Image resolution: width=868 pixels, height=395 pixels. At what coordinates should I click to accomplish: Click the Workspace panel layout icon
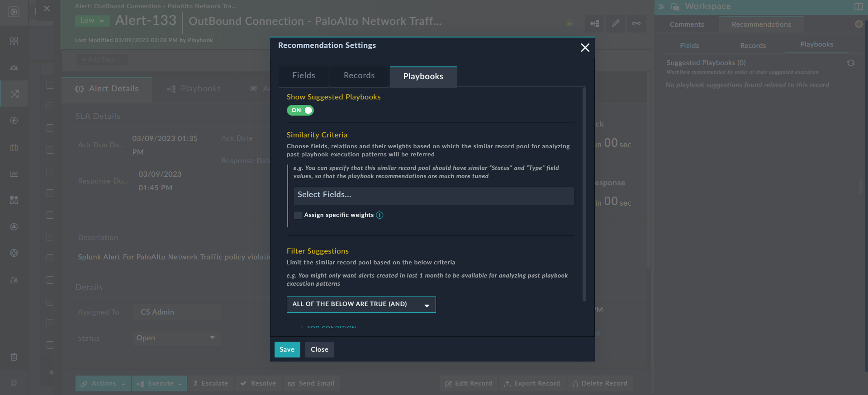(859, 7)
